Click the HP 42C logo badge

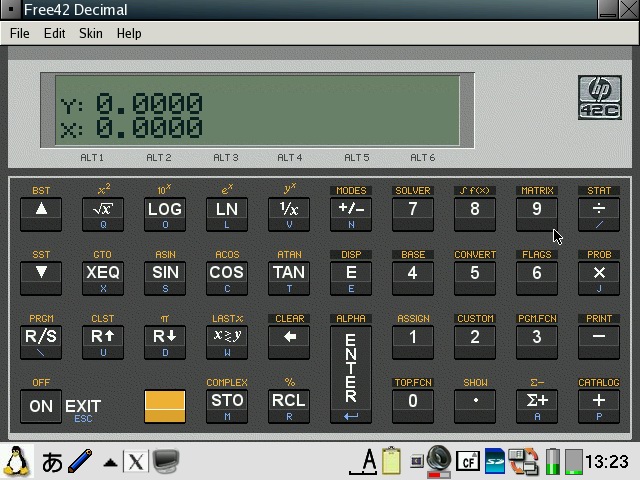point(599,98)
